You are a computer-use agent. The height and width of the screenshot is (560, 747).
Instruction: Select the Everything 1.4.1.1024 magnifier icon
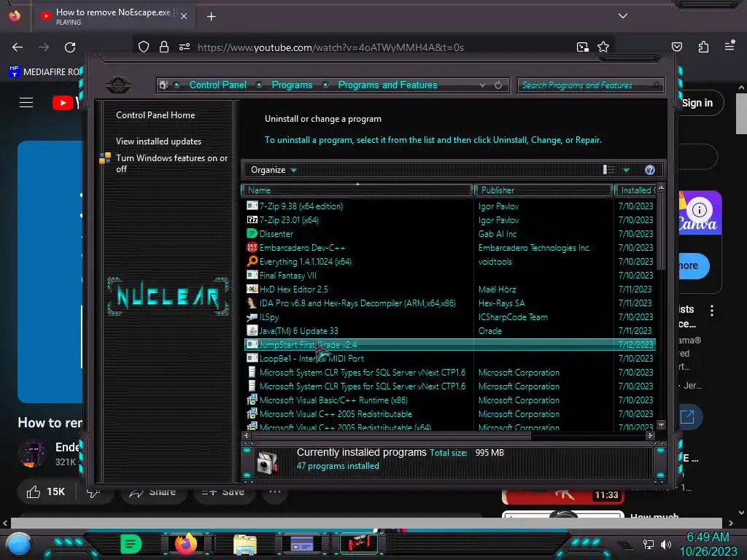point(252,262)
